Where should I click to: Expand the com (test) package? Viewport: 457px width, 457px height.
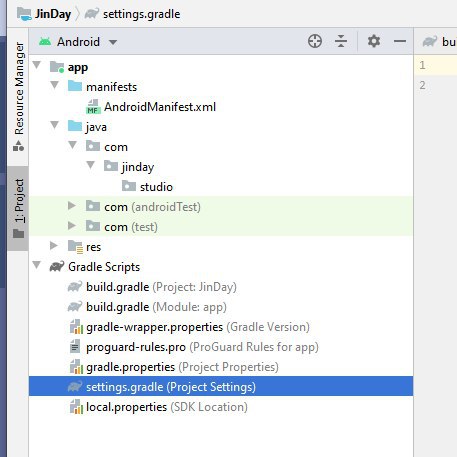coord(72,226)
